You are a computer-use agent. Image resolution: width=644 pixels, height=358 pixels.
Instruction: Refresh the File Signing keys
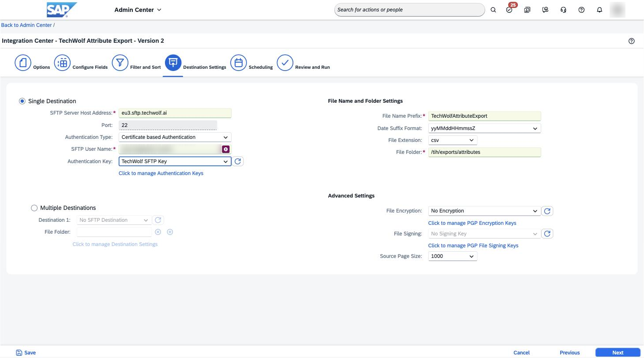point(547,234)
